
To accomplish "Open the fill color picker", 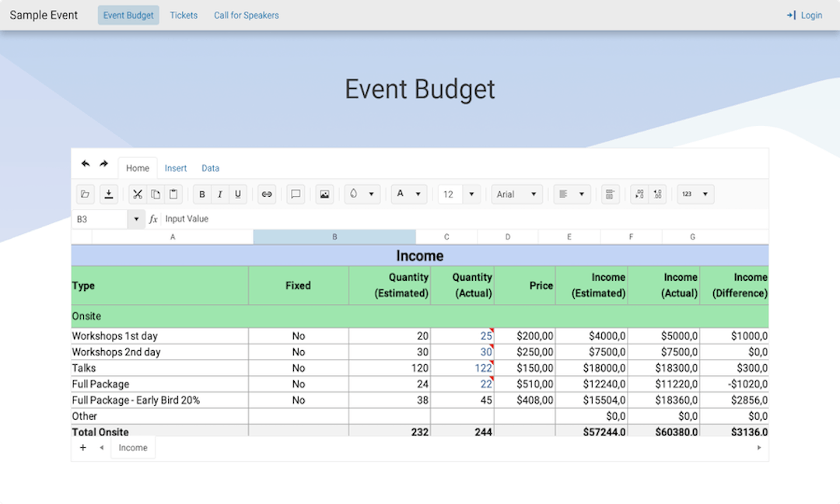I will [362, 194].
